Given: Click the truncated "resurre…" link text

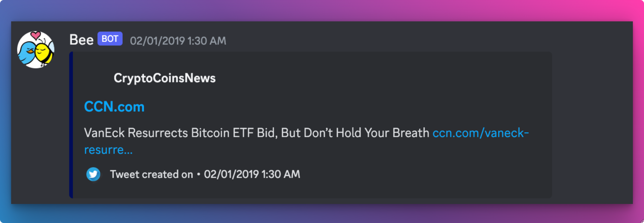Looking at the screenshot, I should [x=108, y=150].
